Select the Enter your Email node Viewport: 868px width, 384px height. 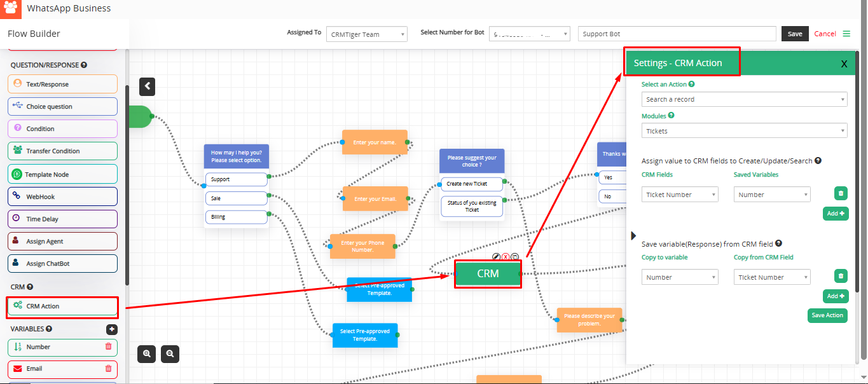[375, 199]
